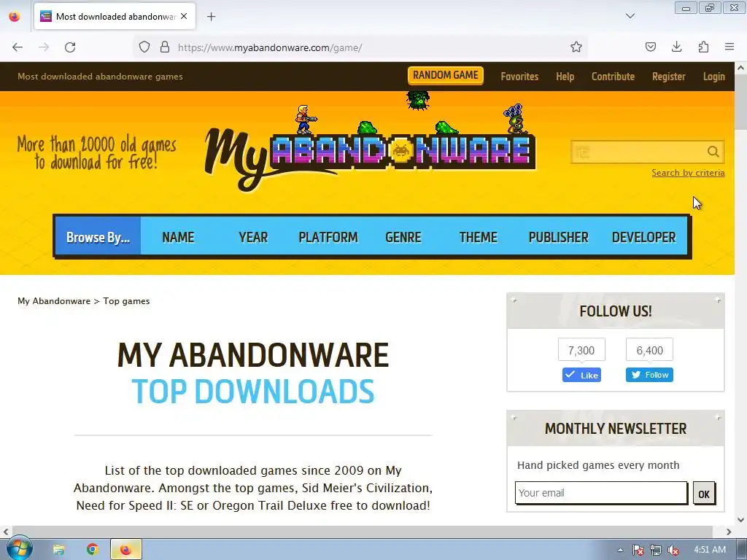Click the Facebook Like button
The height and width of the screenshot is (560, 747).
tap(581, 375)
